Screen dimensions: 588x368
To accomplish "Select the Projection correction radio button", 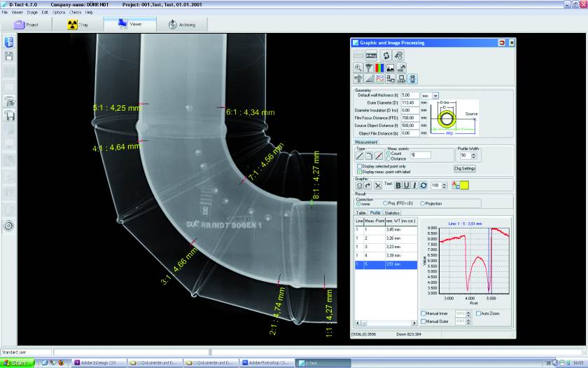I will pyautogui.click(x=422, y=203).
